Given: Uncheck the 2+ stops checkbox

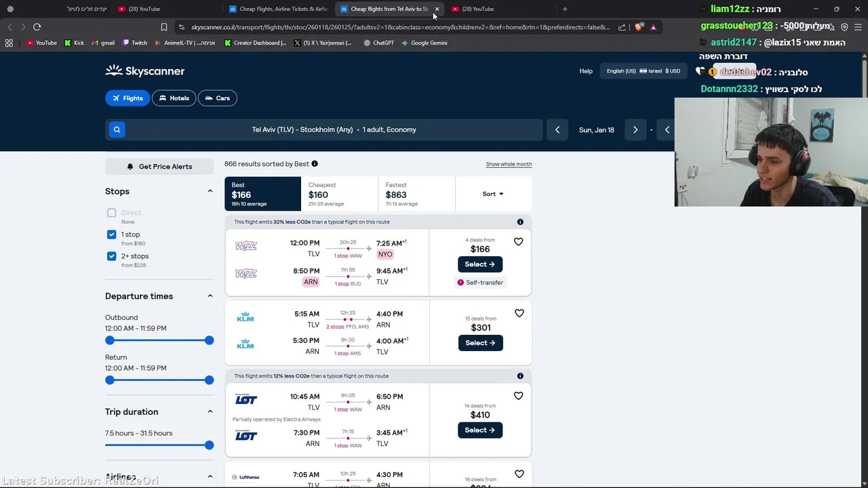Looking at the screenshot, I should [111, 256].
